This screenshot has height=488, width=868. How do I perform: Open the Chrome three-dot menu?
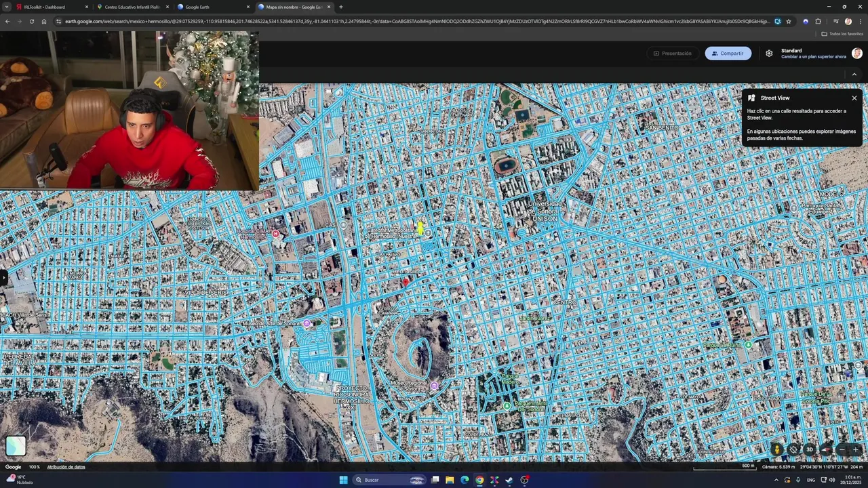pos(860,21)
